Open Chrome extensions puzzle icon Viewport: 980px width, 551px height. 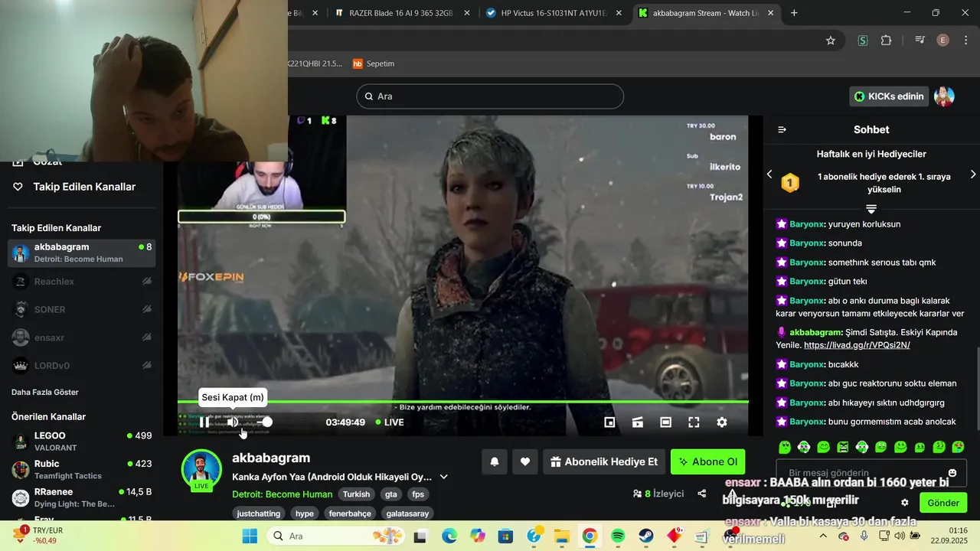click(887, 41)
